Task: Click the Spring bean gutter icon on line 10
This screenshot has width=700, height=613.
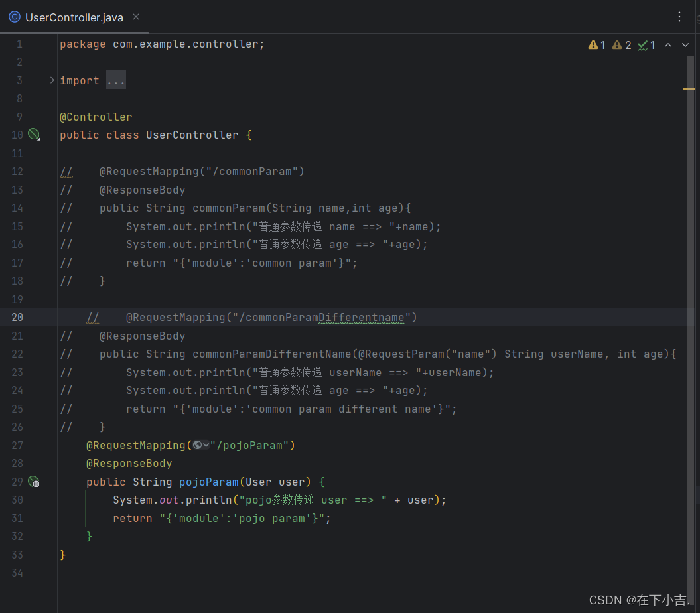Action: click(x=34, y=134)
